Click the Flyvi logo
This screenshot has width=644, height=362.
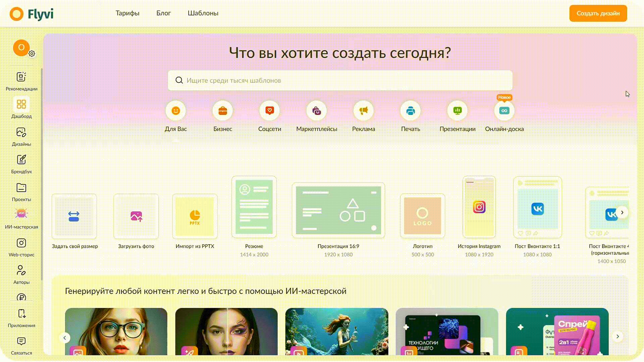tap(32, 14)
